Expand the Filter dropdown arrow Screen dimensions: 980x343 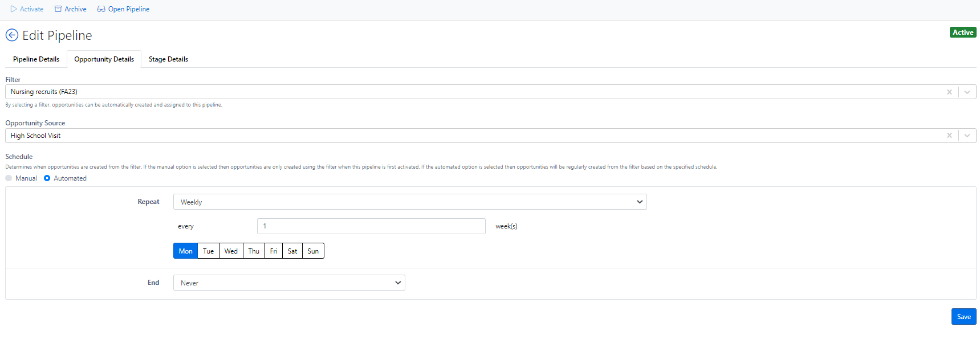pos(967,92)
